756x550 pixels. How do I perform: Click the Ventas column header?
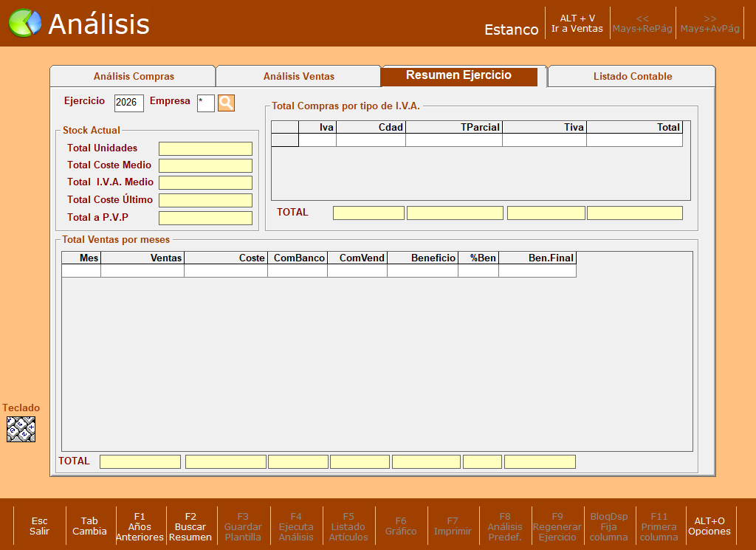coord(142,258)
